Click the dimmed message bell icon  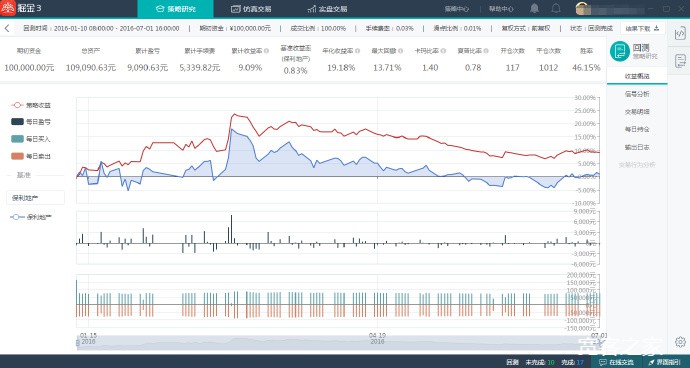tap(556, 8)
